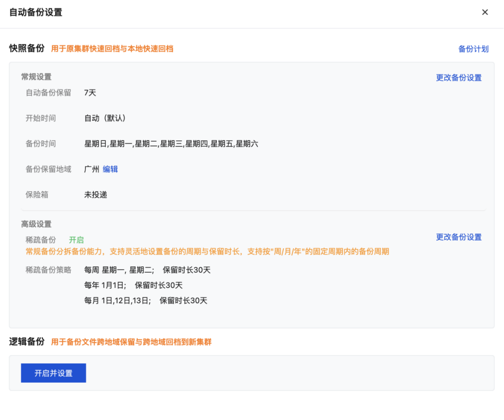This screenshot has height=420, width=504.
Task: Select the 每月 1日,12日,13日 policy line
Action: click(x=145, y=300)
